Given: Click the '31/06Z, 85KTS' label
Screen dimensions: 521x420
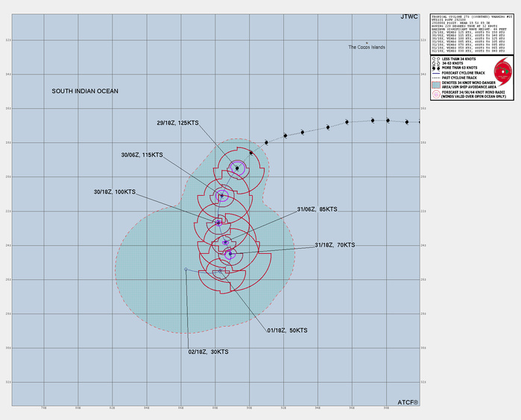Looking at the screenshot, I should click(317, 209).
